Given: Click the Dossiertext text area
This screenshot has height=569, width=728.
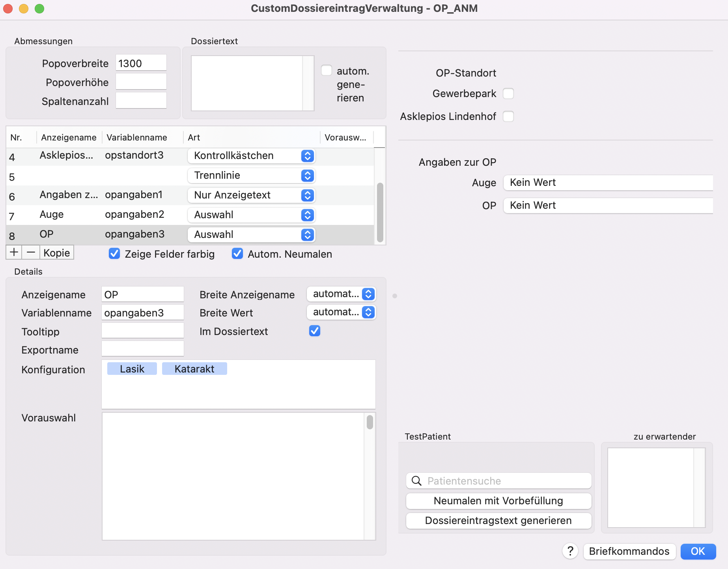Looking at the screenshot, I should pyautogui.click(x=247, y=83).
